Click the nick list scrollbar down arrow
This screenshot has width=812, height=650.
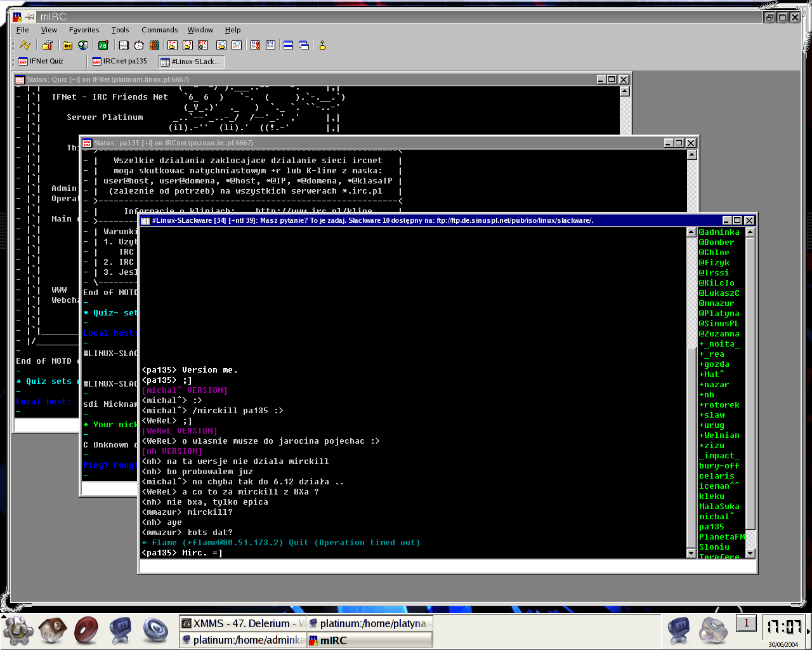(x=750, y=554)
